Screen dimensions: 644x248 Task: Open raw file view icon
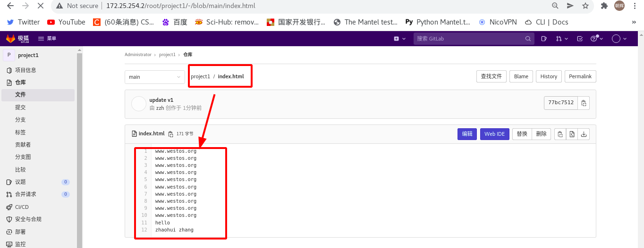[572, 134]
